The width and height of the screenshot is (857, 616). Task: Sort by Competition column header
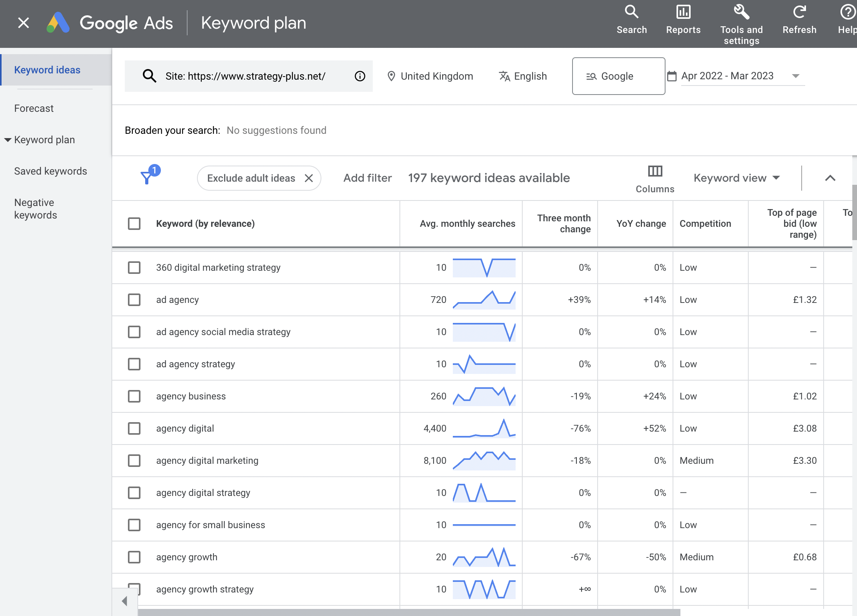(x=705, y=224)
